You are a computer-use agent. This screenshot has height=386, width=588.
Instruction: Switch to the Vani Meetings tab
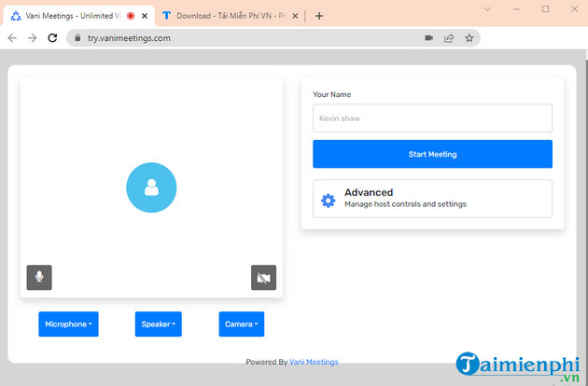65,16
